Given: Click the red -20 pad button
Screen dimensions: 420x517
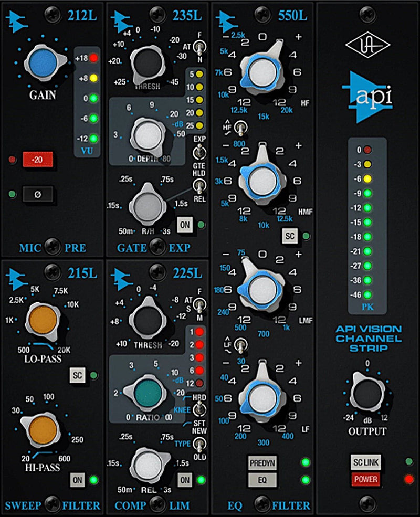Looking at the screenshot, I should (38, 160).
